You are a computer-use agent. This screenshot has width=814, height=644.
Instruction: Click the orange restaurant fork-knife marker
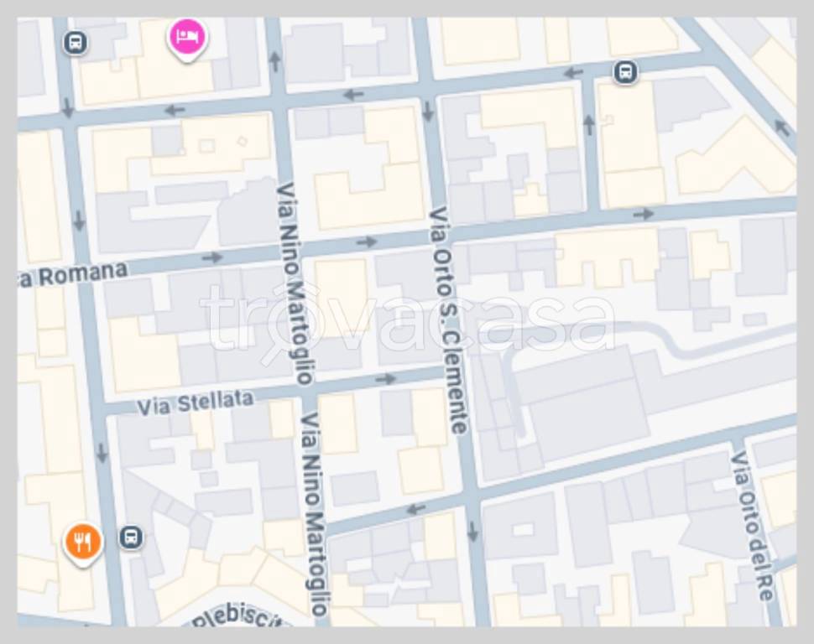point(83,543)
